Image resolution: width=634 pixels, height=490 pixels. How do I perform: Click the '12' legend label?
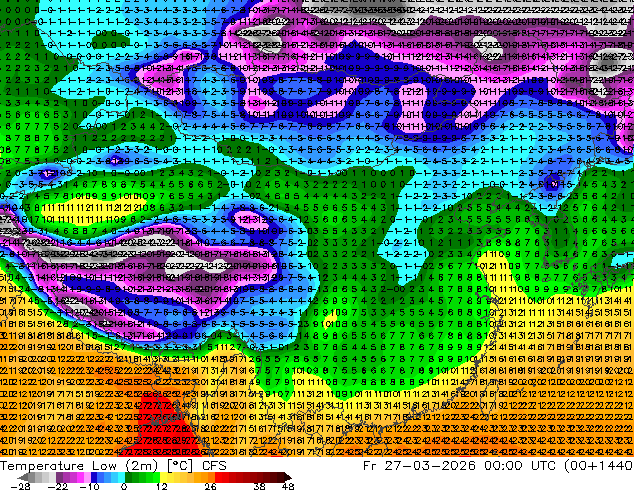click(162, 486)
